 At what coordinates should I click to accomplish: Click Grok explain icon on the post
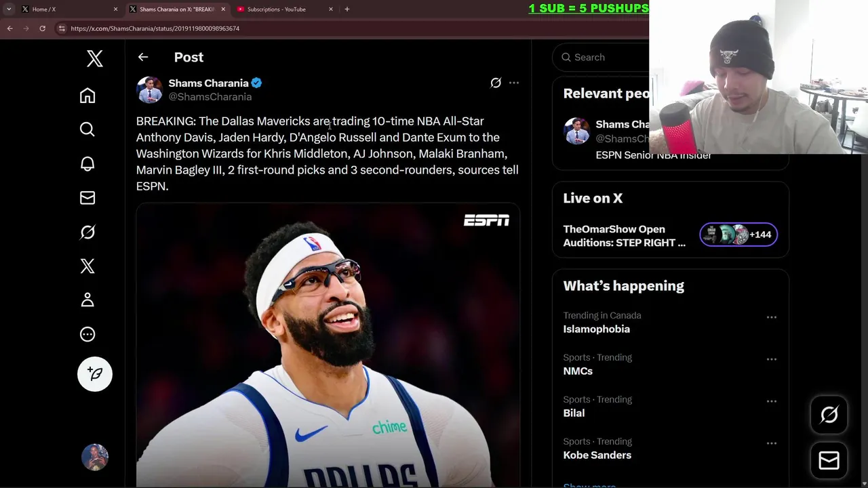click(x=496, y=83)
